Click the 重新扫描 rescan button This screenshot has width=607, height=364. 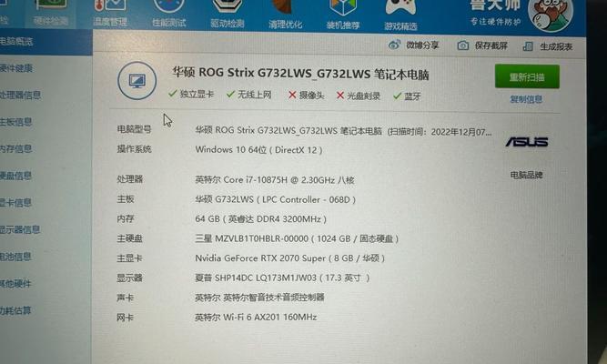(527, 76)
